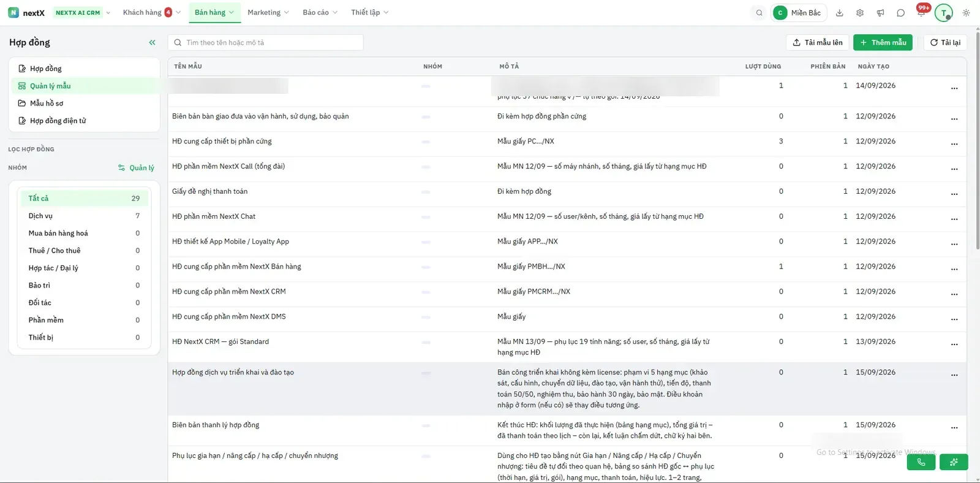Screen dimensions: 980x483
Task: Focus the Tìm theo tên hoặc mô tả search field
Action: (265, 42)
